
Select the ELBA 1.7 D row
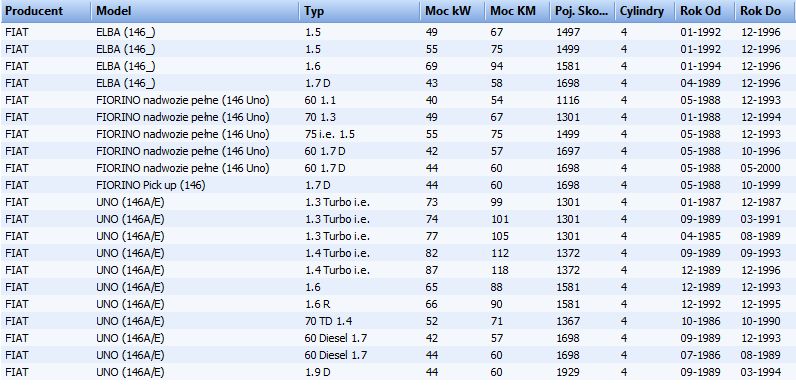tap(398, 83)
